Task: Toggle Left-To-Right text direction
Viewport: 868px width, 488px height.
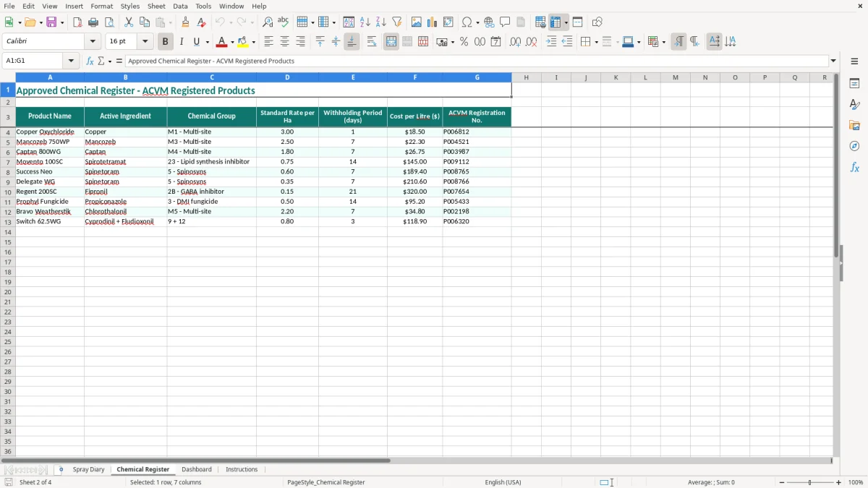Action: (678, 42)
